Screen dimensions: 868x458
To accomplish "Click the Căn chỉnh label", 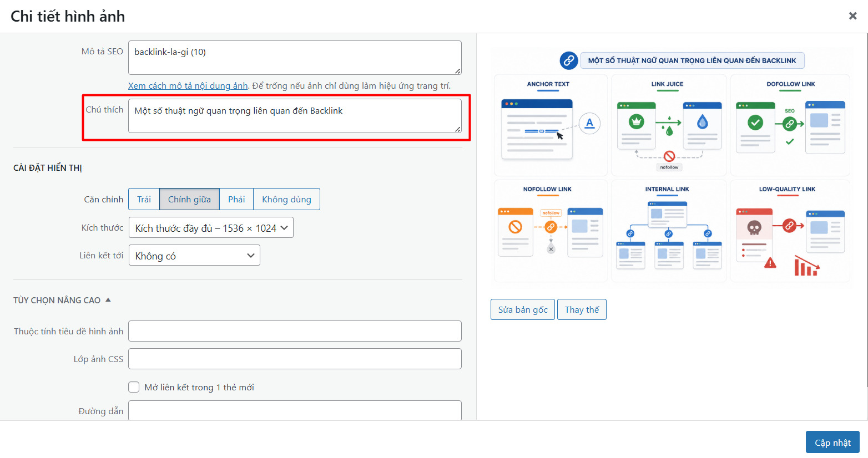I will tap(104, 199).
